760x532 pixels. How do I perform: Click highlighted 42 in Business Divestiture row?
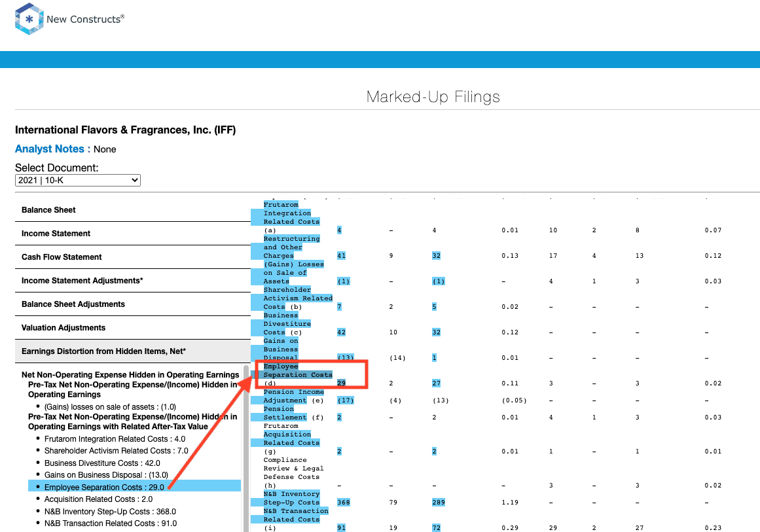click(341, 332)
